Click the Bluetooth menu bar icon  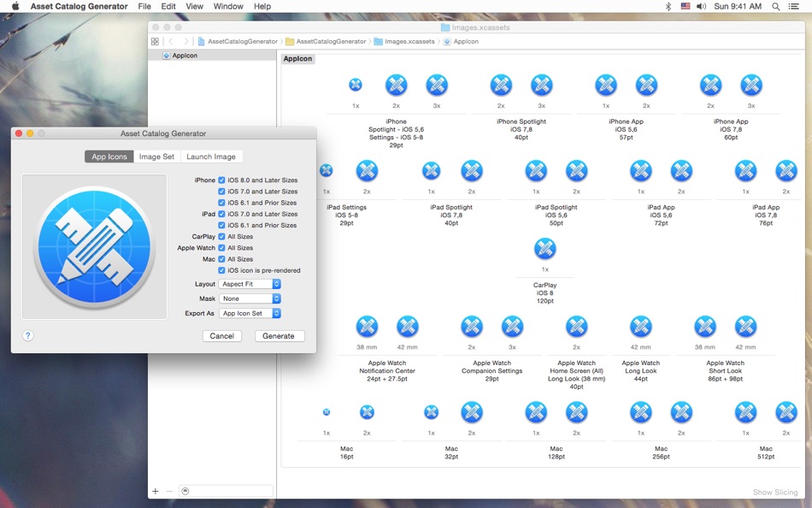(668, 6)
